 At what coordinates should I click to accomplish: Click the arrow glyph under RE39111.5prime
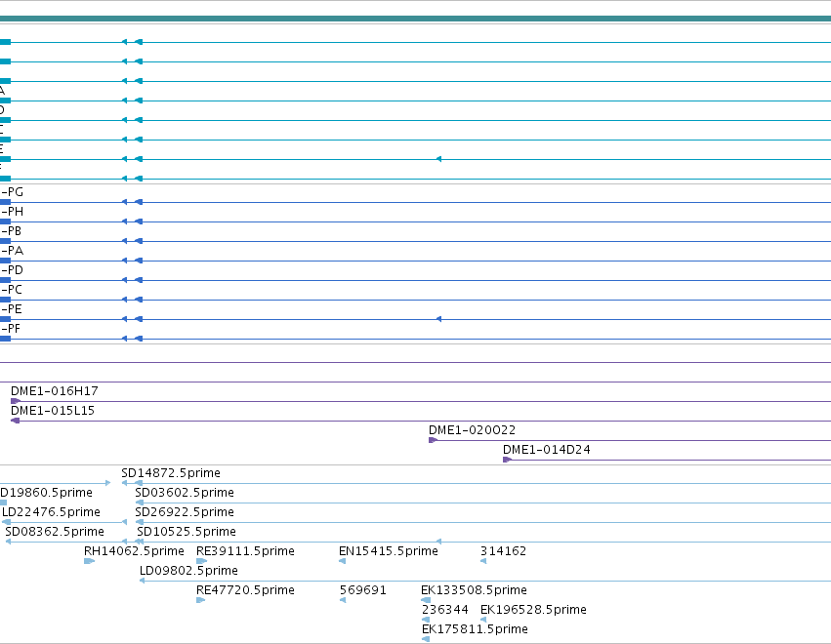(x=201, y=561)
